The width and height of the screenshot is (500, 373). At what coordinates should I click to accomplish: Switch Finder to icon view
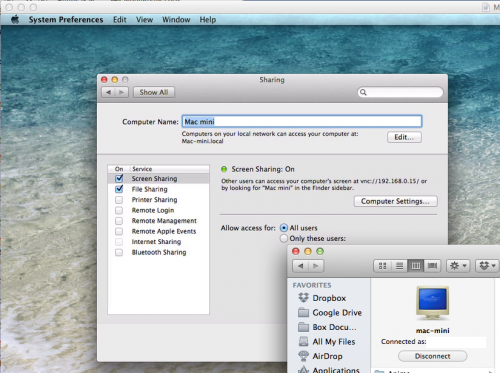pyautogui.click(x=382, y=266)
